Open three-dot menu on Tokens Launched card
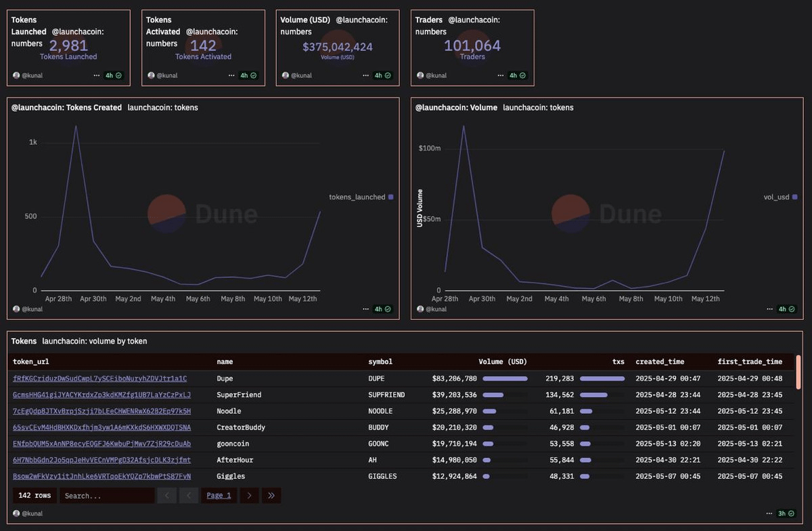 97,76
